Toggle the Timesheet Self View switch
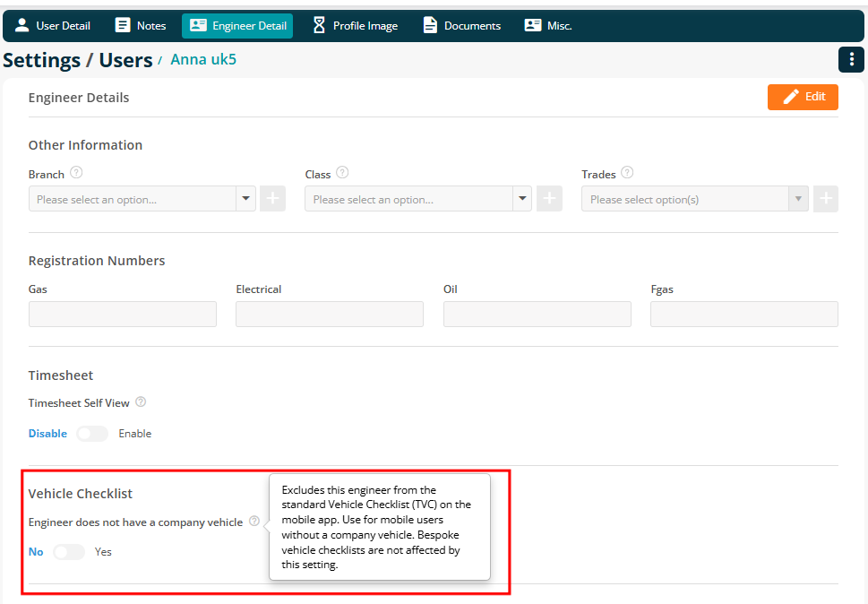The height and width of the screenshot is (604, 868). (92, 434)
